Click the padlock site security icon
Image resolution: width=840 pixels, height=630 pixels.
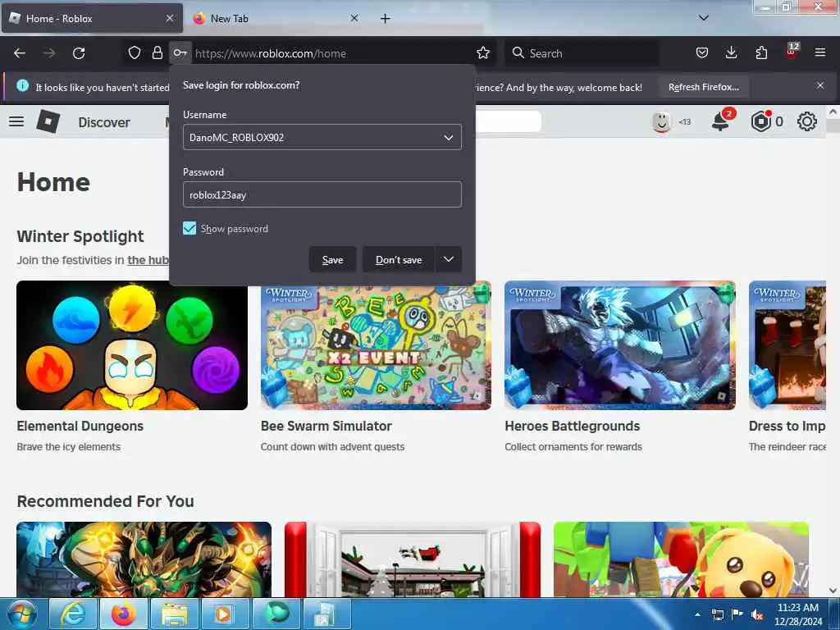[157, 52]
